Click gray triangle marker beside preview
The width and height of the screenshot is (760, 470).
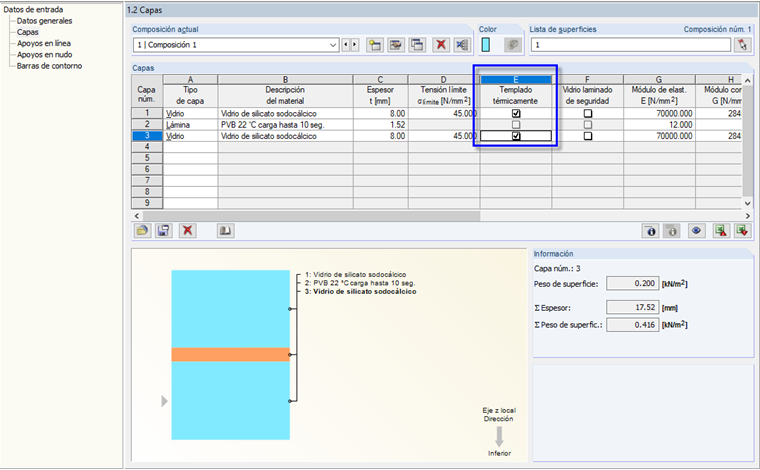[x=164, y=401]
